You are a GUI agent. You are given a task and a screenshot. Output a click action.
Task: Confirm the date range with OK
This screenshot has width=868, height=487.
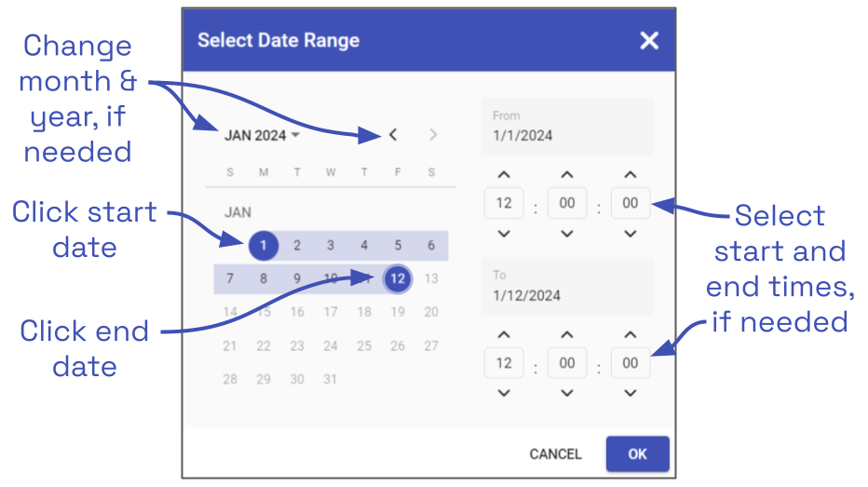[637, 453]
